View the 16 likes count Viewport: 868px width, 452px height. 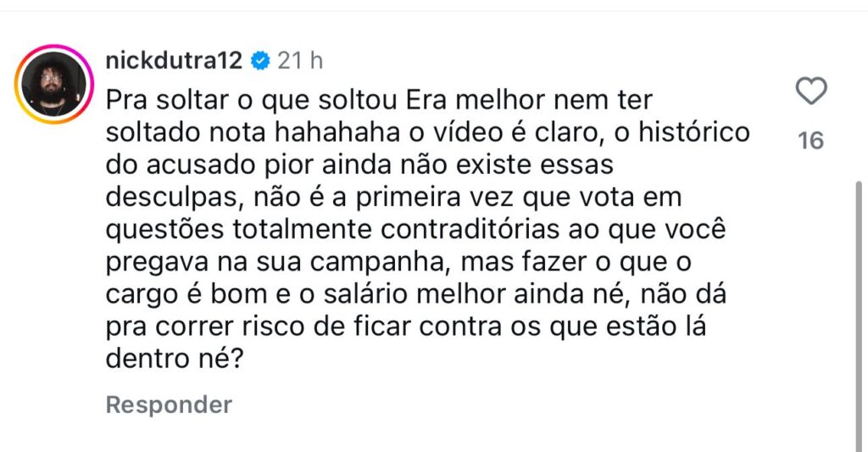click(811, 141)
